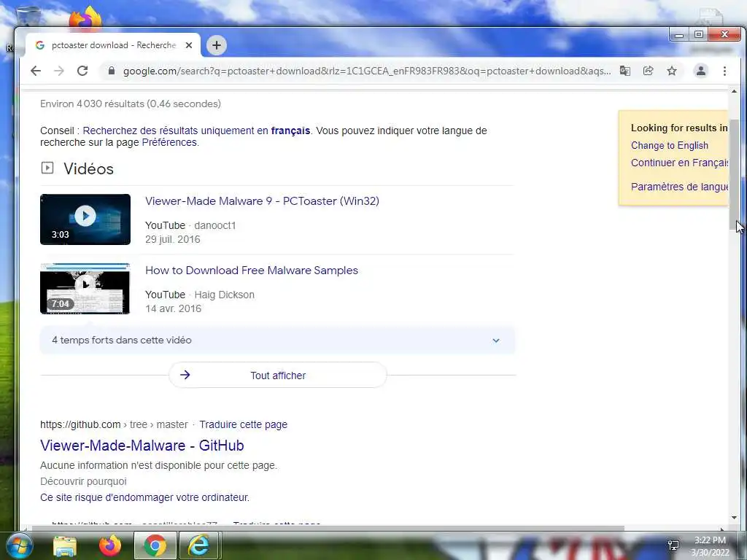Bookmark this page with star icon
Viewport: 747px width, 560px height.
[672, 71]
